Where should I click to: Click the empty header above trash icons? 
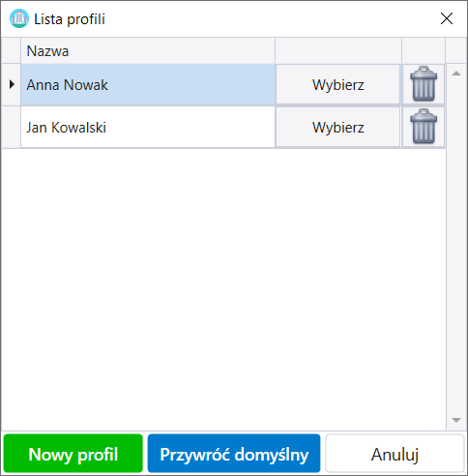click(424, 50)
